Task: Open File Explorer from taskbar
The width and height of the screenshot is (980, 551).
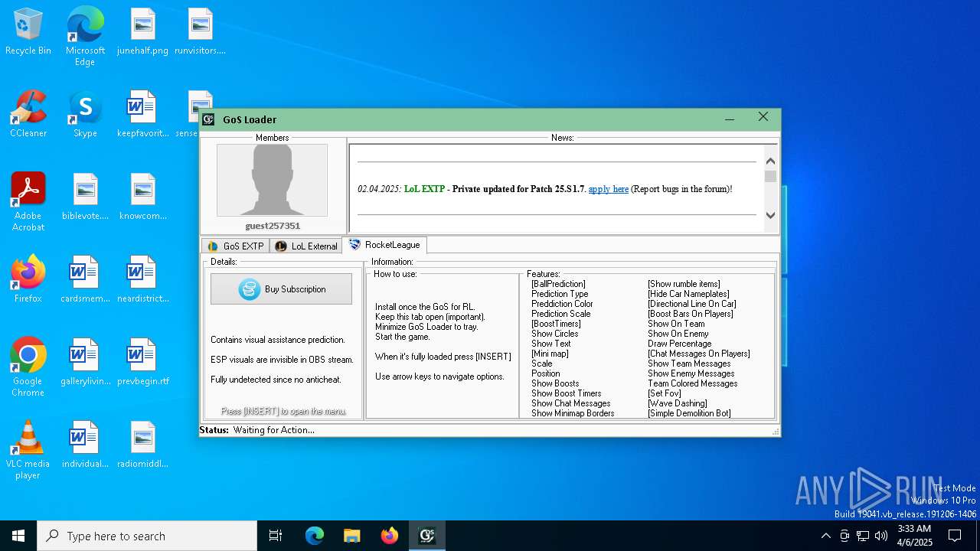Action: click(351, 536)
